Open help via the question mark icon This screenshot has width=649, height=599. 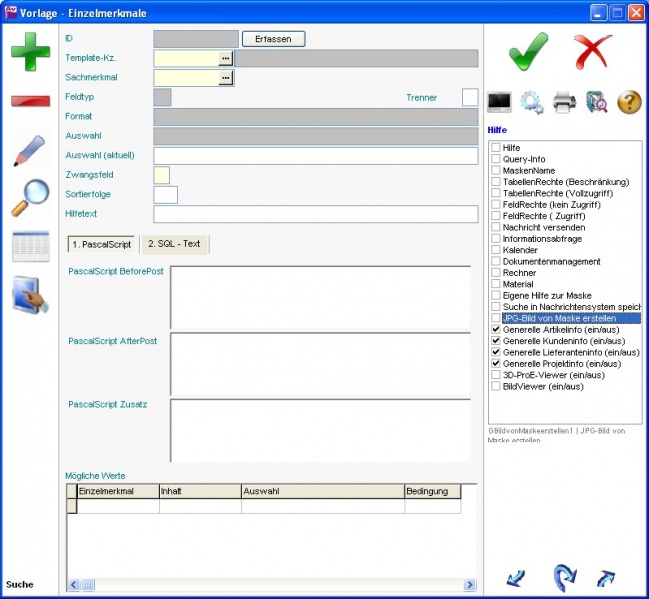click(x=629, y=101)
